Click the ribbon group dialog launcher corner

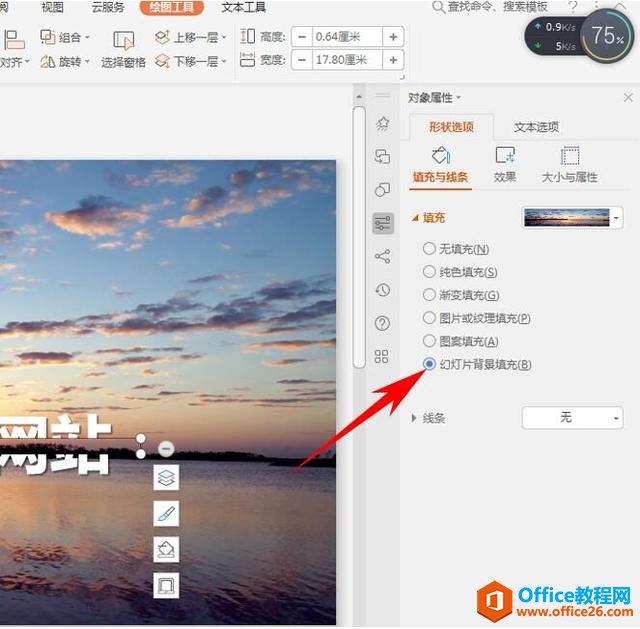pos(402,77)
